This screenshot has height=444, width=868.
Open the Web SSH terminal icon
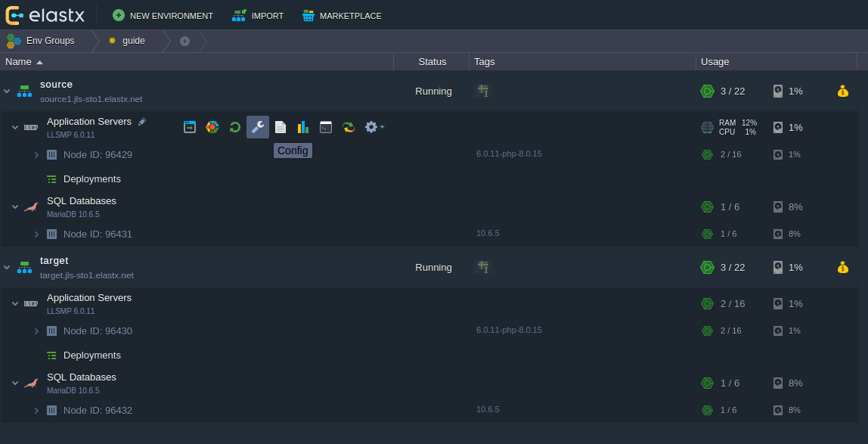[x=325, y=127]
